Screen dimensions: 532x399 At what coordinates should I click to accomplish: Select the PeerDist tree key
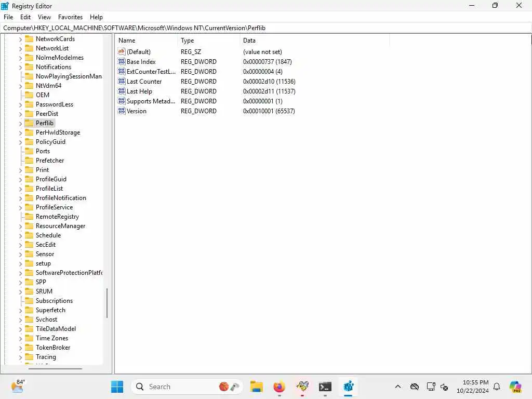pyautogui.click(x=47, y=114)
